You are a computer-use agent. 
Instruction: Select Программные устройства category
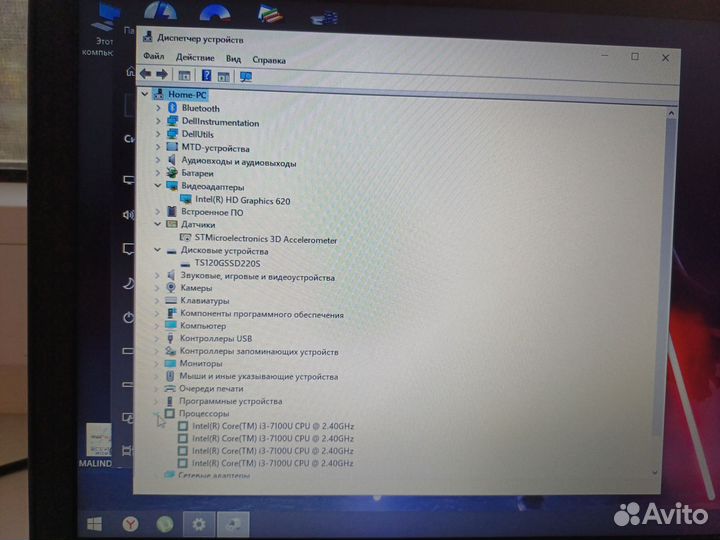(x=231, y=401)
